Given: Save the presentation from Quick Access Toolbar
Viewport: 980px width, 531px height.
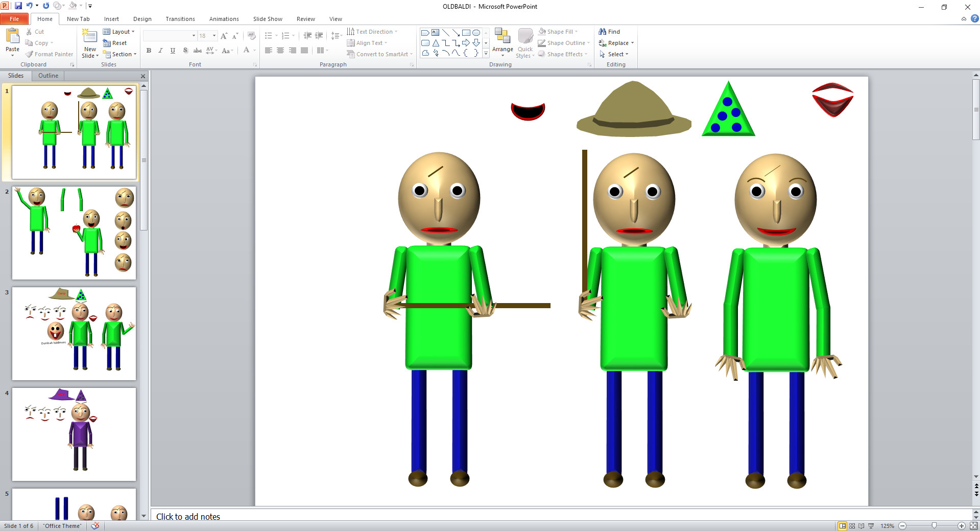Looking at the screenshot, I should [x=18, y=6].
